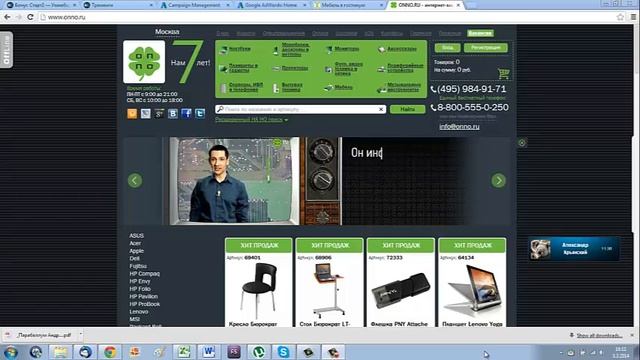
Task: Click the Найти search button
Action: [x=407, y=109]
